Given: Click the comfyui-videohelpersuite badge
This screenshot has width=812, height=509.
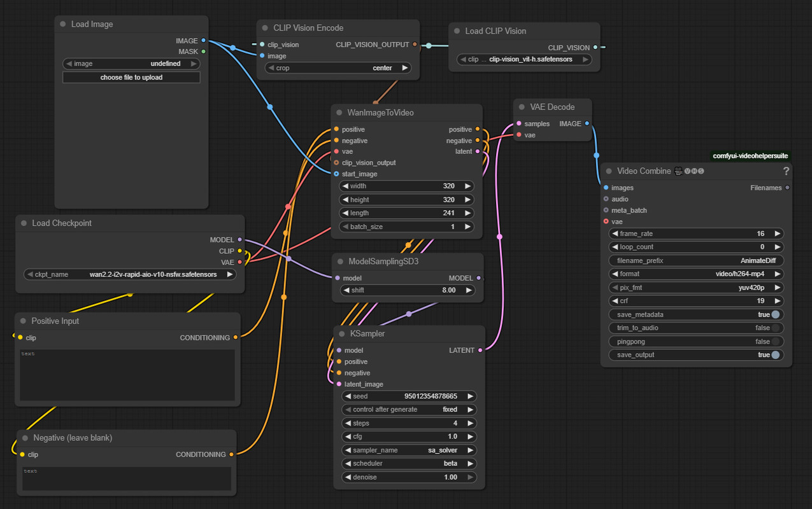Looking at the screenshot, I should point(750,156).
